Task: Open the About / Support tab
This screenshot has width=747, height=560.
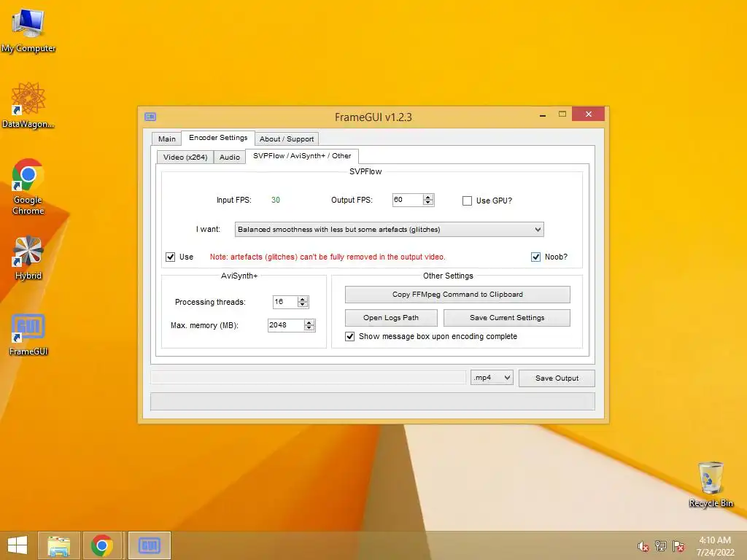Action: click(286, 139)
